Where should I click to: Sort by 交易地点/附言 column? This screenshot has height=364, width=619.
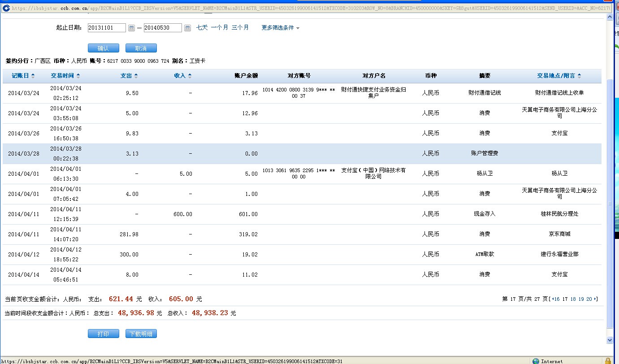[559, 76]
